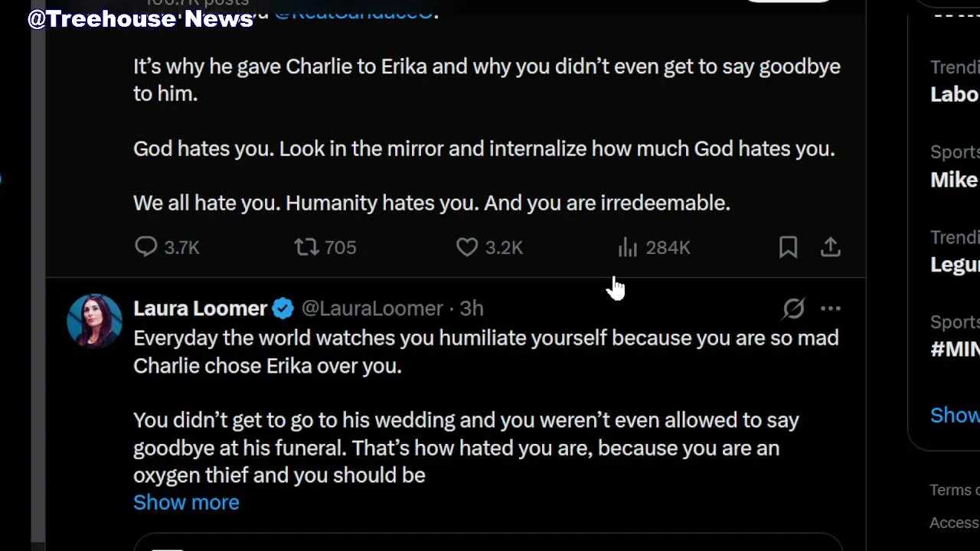Expand the tweet with Show more
Screen dimensions: 980x551
(186, 502)
